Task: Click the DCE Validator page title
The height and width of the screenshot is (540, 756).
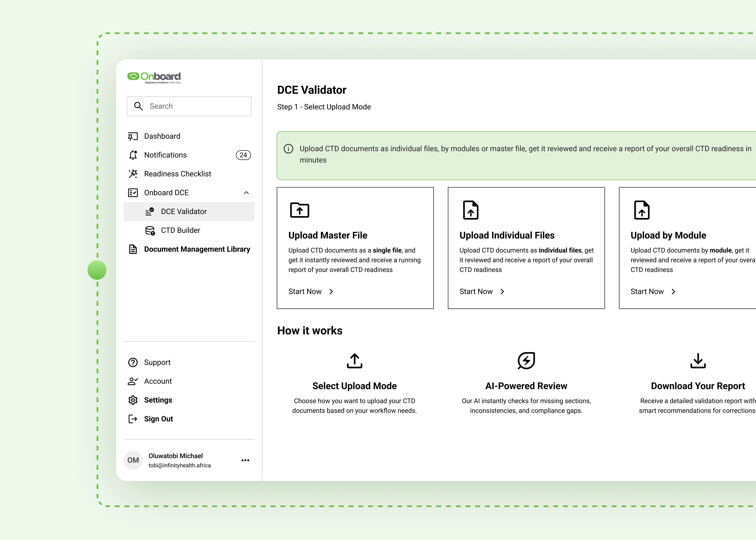Action: click(x=312, y=90)
